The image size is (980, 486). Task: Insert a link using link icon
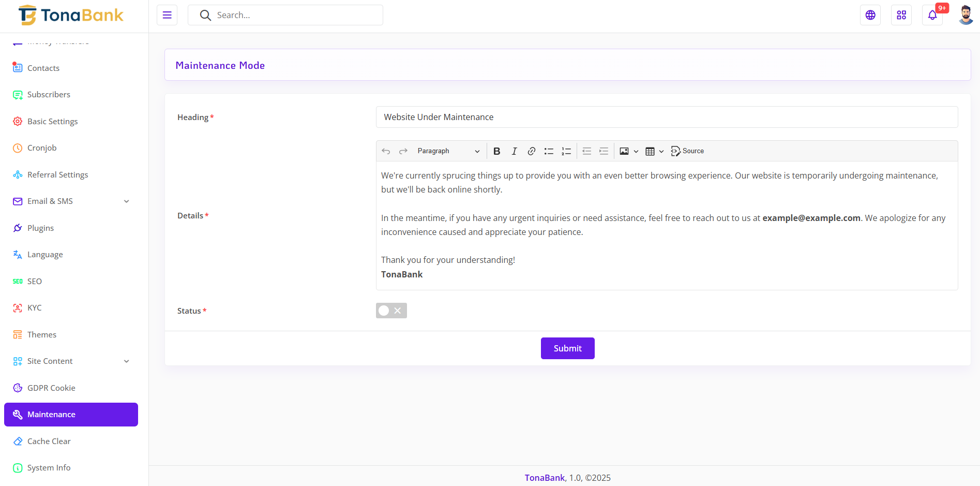[531, 151]
